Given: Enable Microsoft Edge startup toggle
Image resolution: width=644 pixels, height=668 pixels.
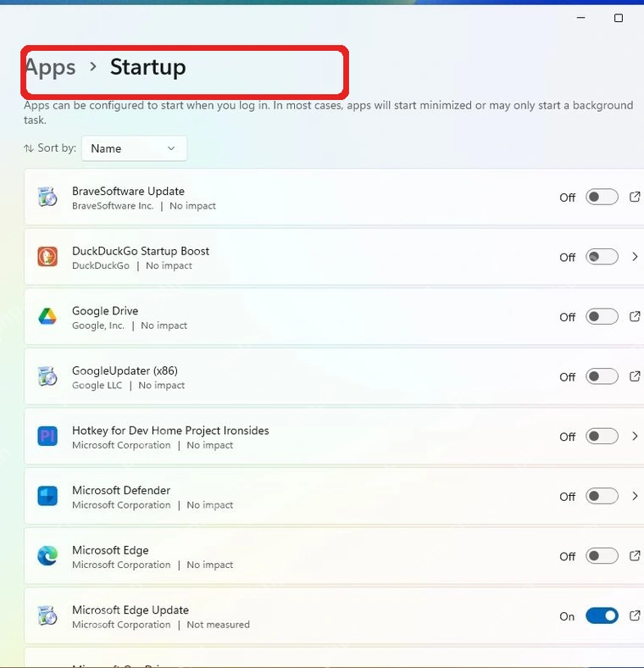Looking at the screenshot, I should 602,555.
